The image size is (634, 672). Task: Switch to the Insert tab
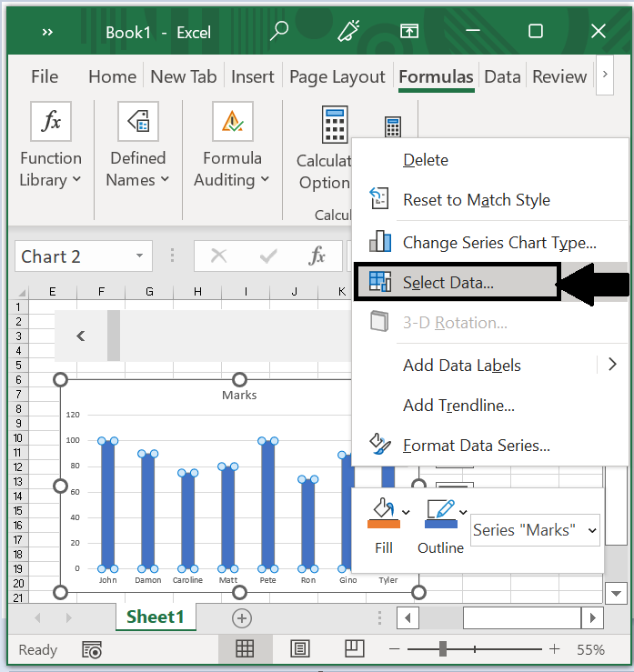pos(253,76)
